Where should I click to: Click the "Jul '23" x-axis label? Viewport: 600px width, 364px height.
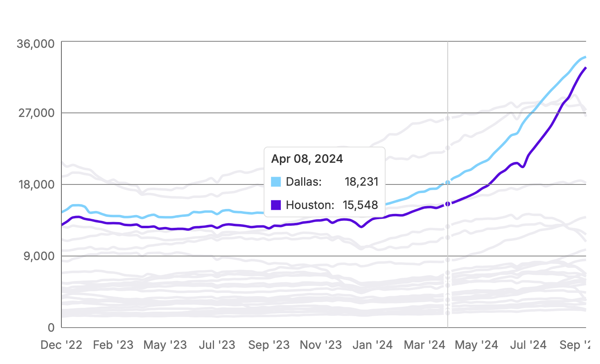(217, 345)
